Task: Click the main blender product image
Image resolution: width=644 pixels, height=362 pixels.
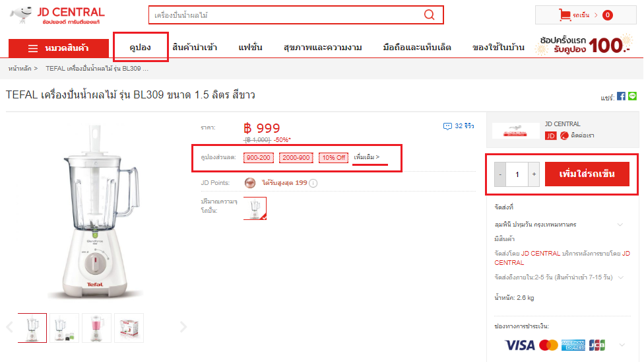Action: [96, 211]
